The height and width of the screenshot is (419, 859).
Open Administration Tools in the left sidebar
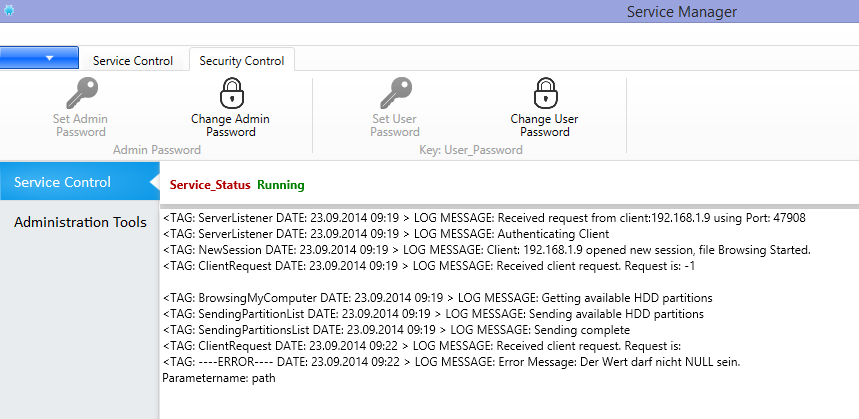click(x=80, y=222)
